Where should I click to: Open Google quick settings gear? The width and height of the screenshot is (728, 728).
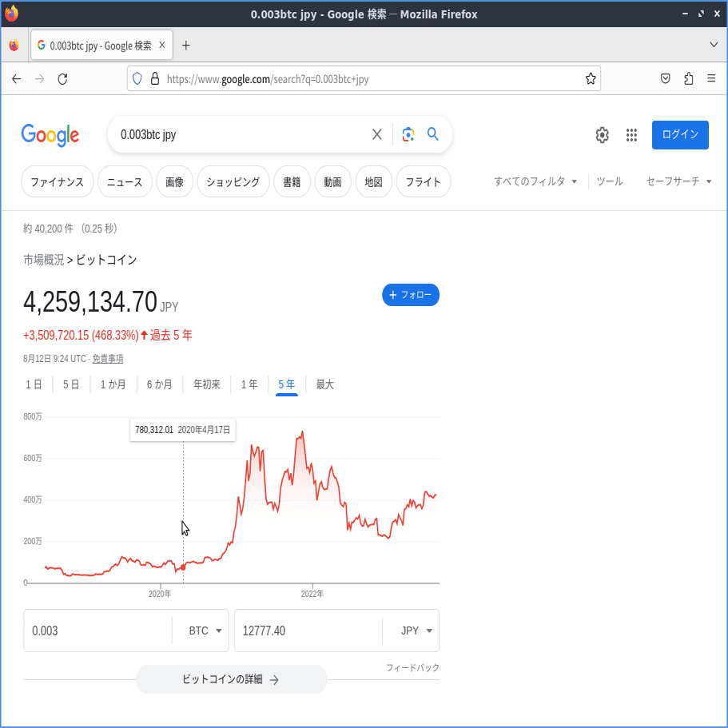tap(603, 135)
